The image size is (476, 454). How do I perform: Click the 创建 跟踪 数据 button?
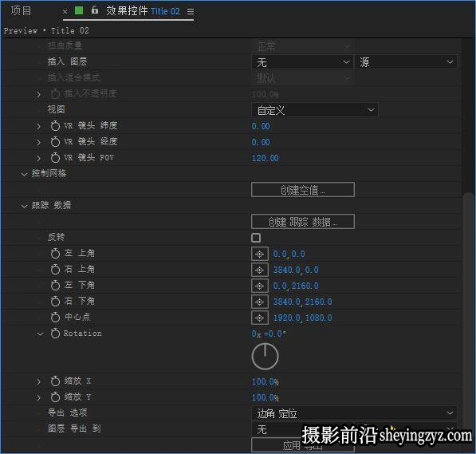[x=303, y=222]
